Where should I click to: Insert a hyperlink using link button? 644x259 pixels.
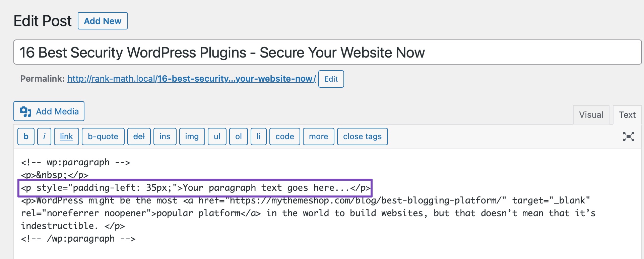click(x=66, y=137)
